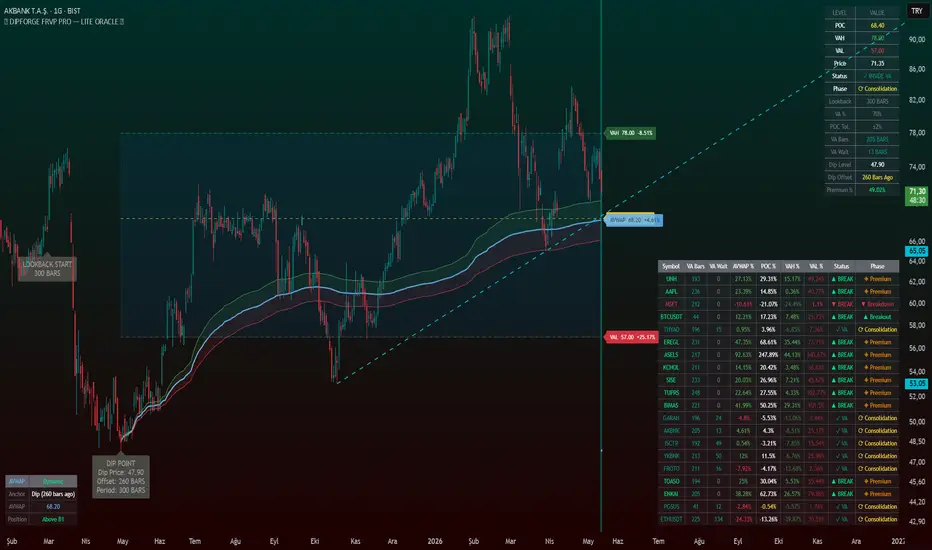Click the EREGL symbol cell
932x550 pixels.
click(671, 342)
